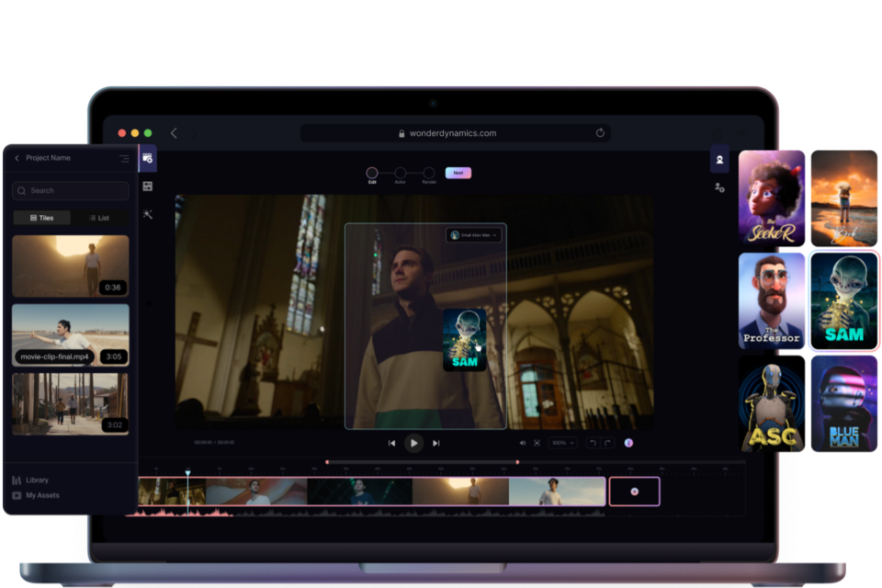Viewport: 882px width, 588px height.
Task: Toggle fullscreen preview icon
Action: (537, 443)
